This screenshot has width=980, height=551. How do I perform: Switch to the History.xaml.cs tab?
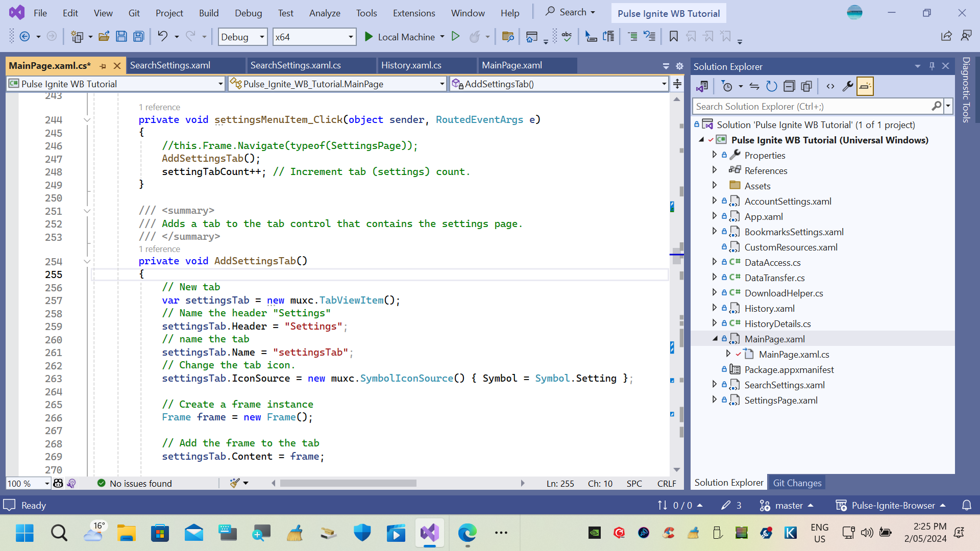point(411,65)
